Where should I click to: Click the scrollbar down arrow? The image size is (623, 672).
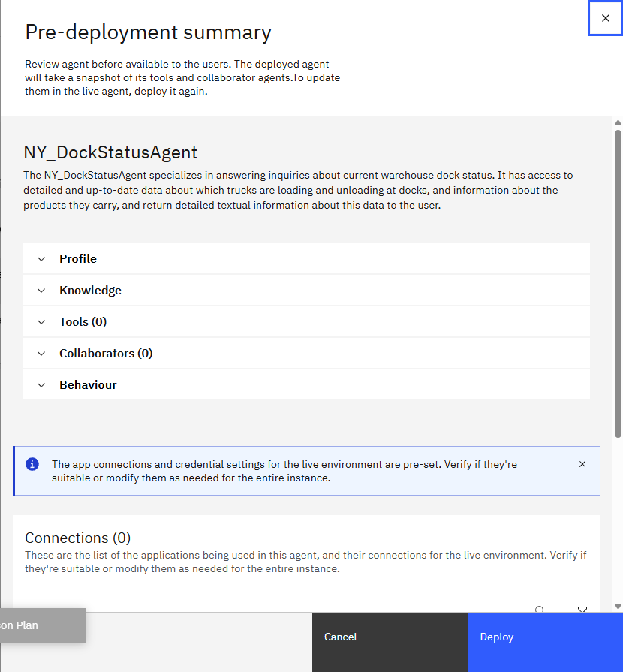pos(618,606)
